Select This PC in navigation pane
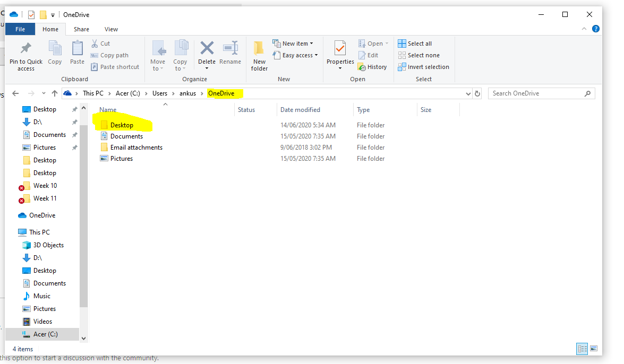This screenshot has height=364, width=624. point(39,232)
